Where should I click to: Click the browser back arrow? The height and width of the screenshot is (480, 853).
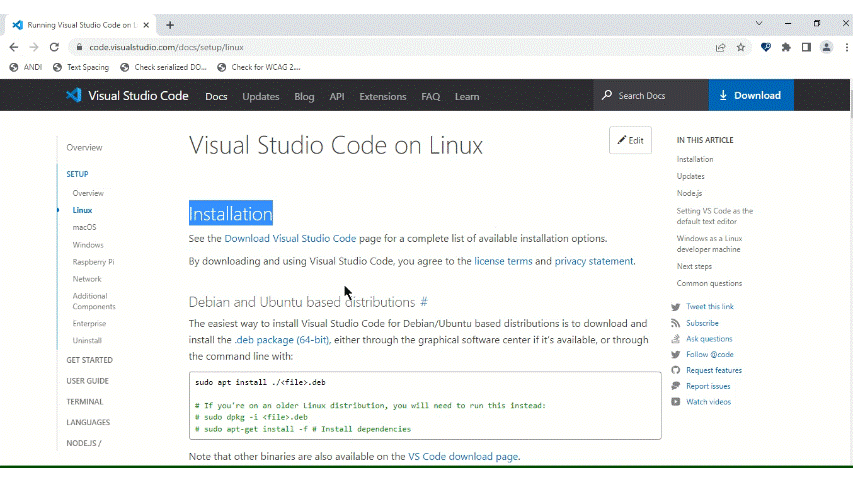pos(14,47)
